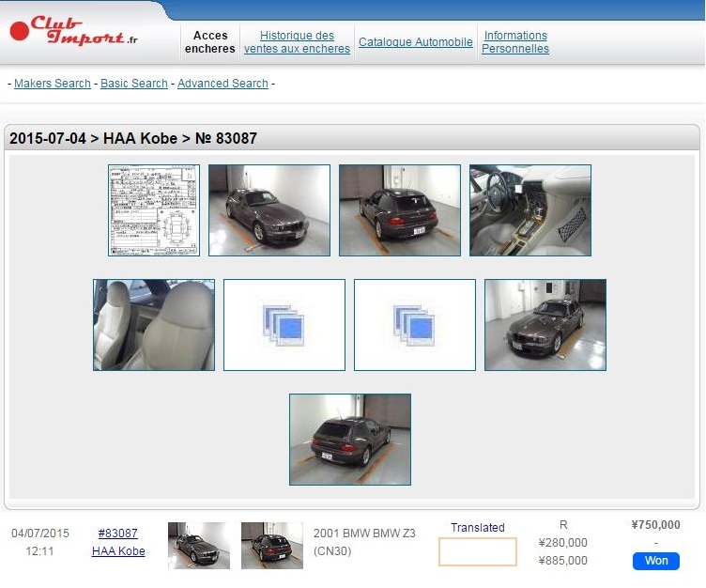
Task: Click the second placeholder image icon
Action: coord(415,325)
